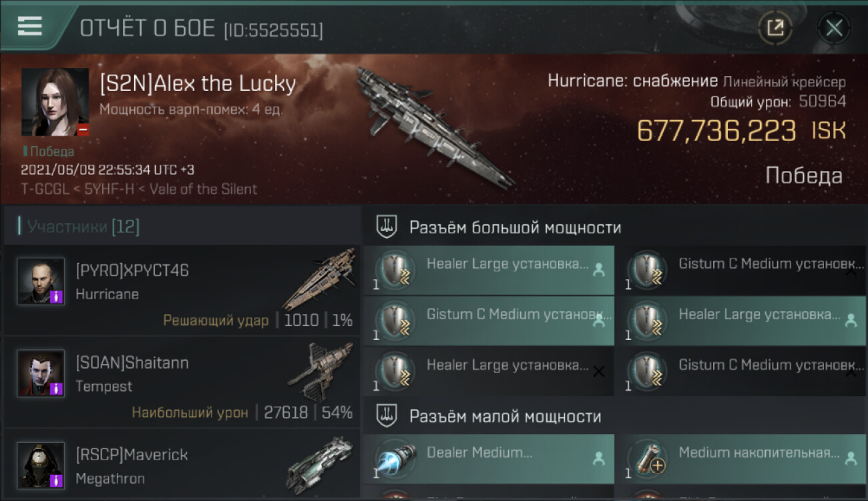Select the Разъём большой мощности header

(x=515, y=227)
